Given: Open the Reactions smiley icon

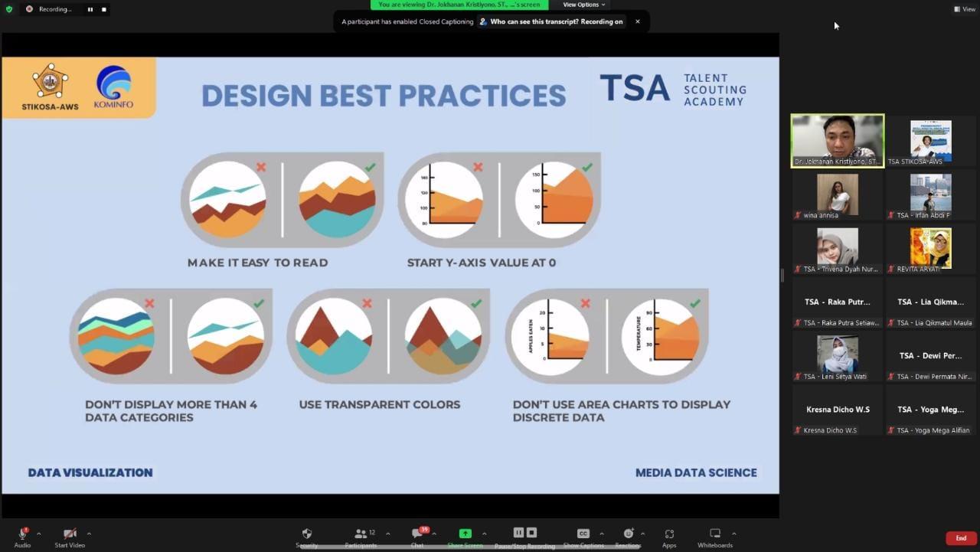Looking at the screenshot, I should pyautogui.click(x=628, y=534).
